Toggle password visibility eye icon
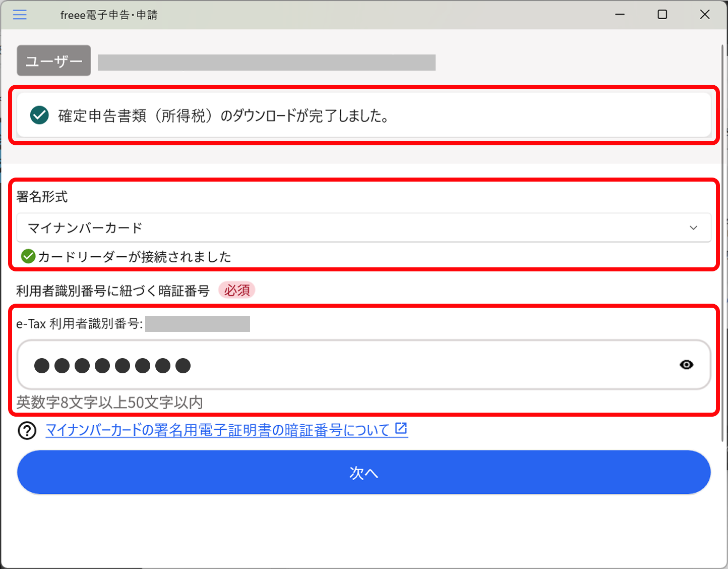This screenshot has height=569, width=728. [686, 364]
